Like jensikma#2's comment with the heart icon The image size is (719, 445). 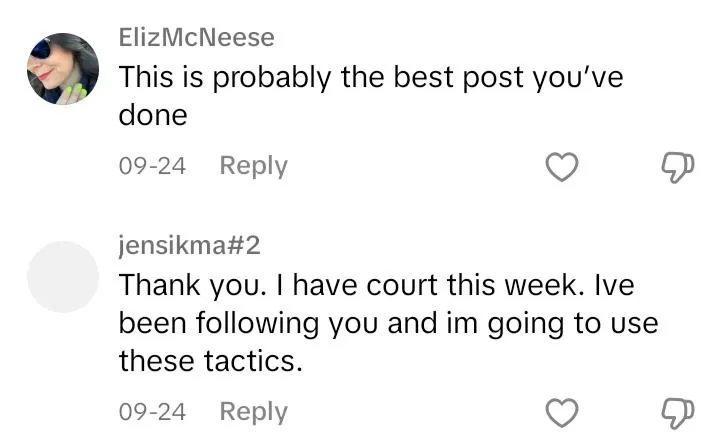(x=562, y=412)
